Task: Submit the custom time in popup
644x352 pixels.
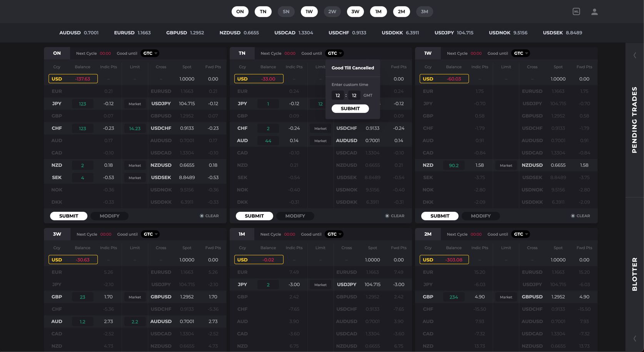Action: pyautogui.click(x=350, y=109)
